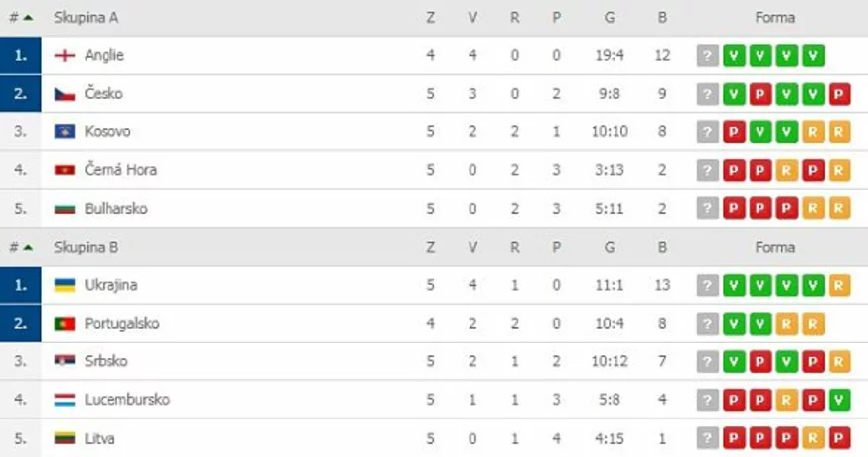Viewport: 868px width, 457px height.
Task: Click Lucembursko's green V form badge
Action: [839, 401]
